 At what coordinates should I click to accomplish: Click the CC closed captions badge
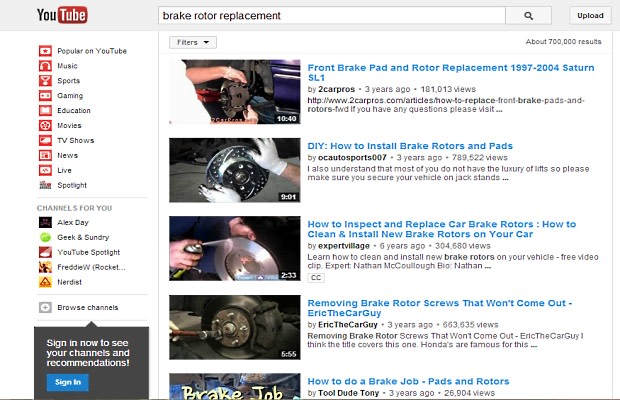(316, 278)
